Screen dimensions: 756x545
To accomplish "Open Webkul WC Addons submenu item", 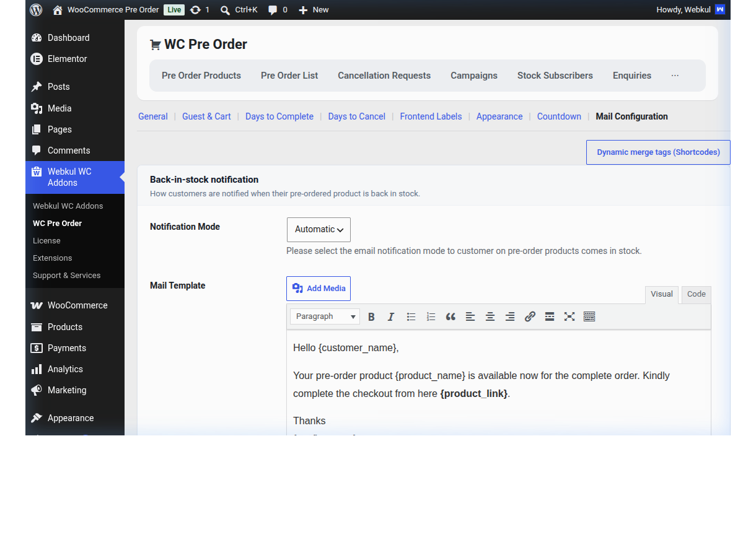I will pos(68,206).
